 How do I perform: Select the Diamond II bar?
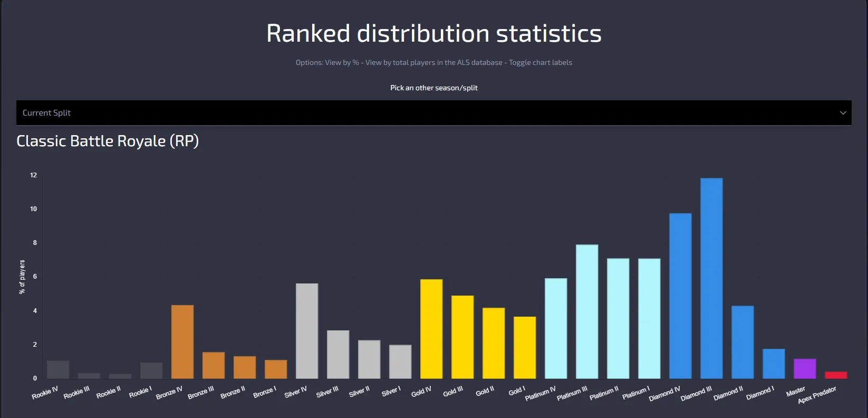coord(742,342)
